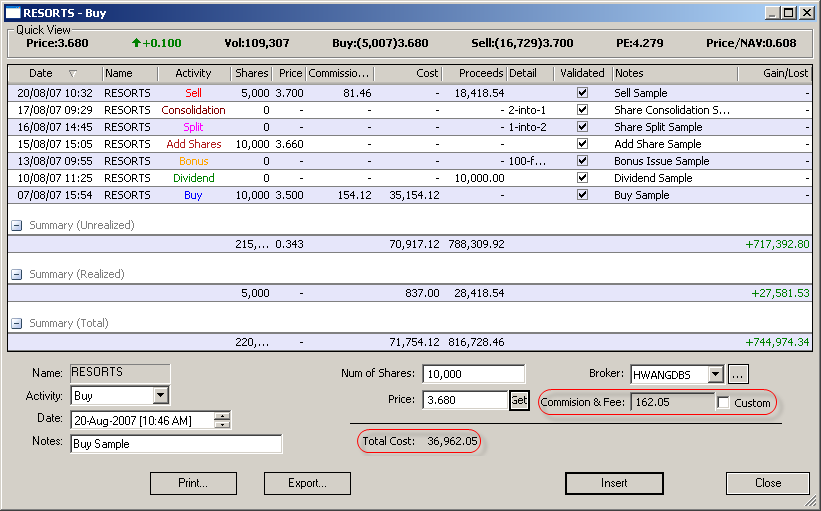Click the Insert button
This screenshot has height=511, width=821.
pos(614,483)
